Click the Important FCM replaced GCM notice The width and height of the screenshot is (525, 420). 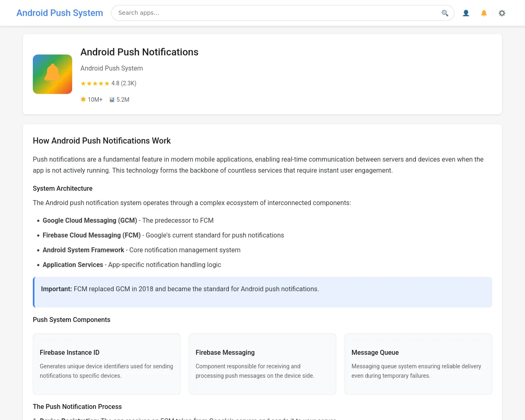(x=262, y=292)
